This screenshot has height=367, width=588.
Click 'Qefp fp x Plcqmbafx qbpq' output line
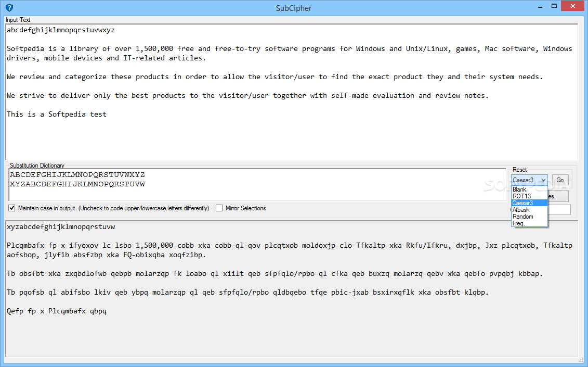(x=57, y=311)
